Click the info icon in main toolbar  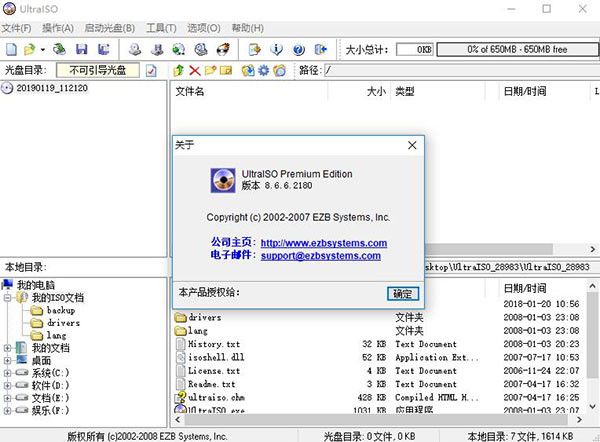click(x=275, y=48)
